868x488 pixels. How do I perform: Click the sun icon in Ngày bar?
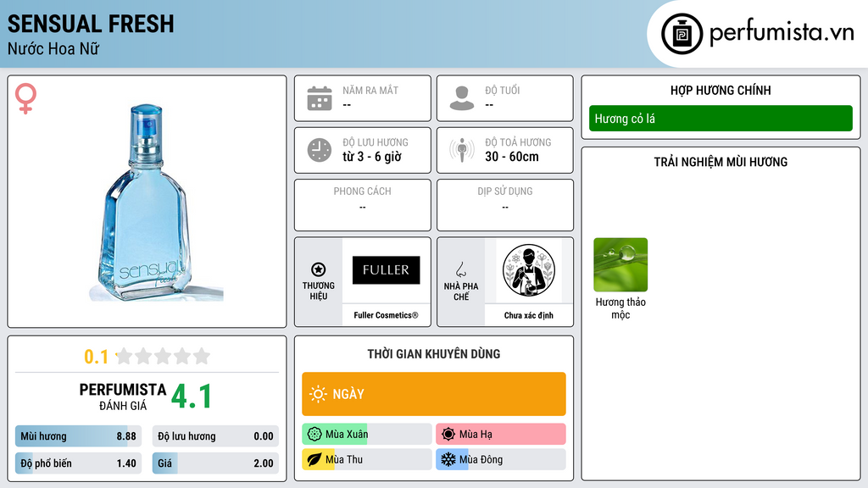(318, 394)
